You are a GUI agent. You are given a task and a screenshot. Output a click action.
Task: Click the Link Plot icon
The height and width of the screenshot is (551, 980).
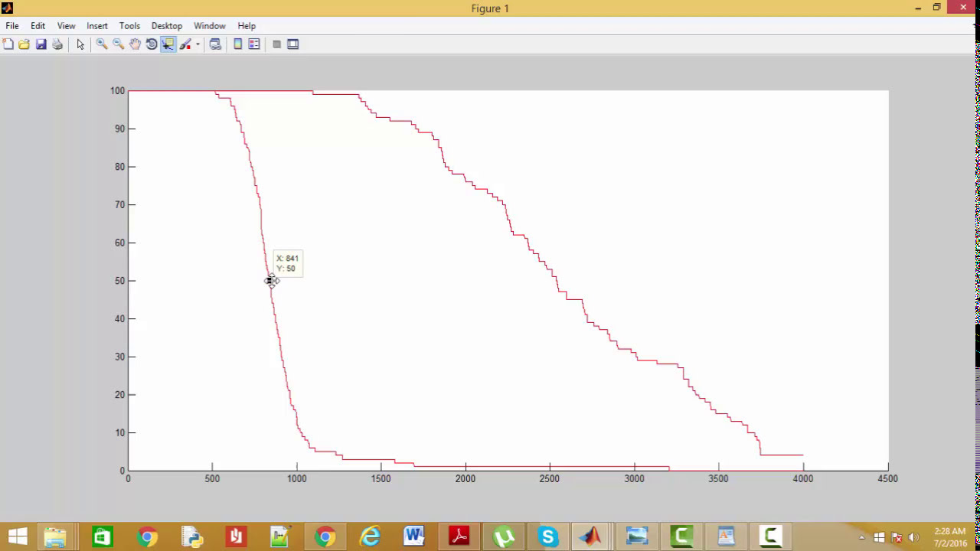click(215, 44)
